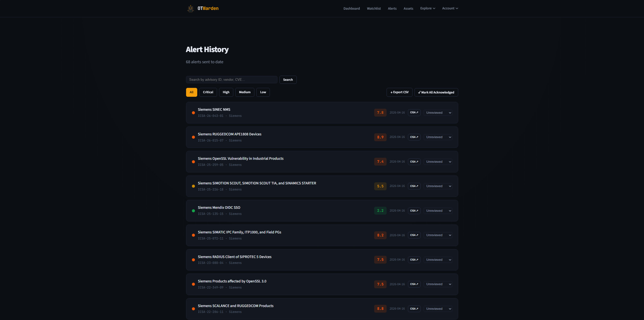
Task: Click advisory ID ICSA-25-259-05
Action: (210, 165)
